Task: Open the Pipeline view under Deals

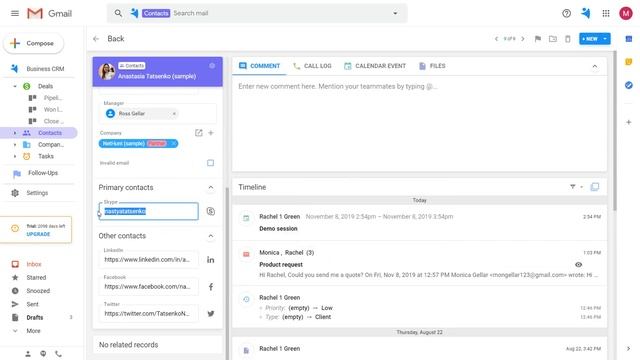Action: (53, 98)
